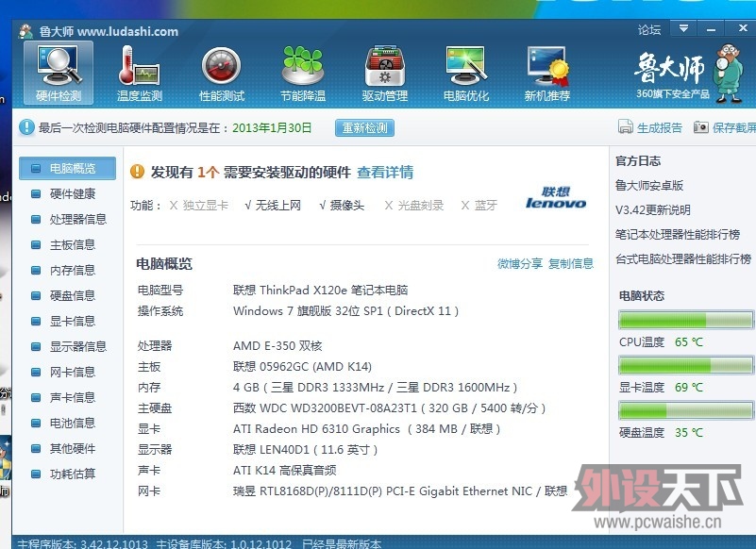This screenshot has width=756, height=549.
Task: Click the orange warning icon beside 发现有
Action: (x=137, y=171)
